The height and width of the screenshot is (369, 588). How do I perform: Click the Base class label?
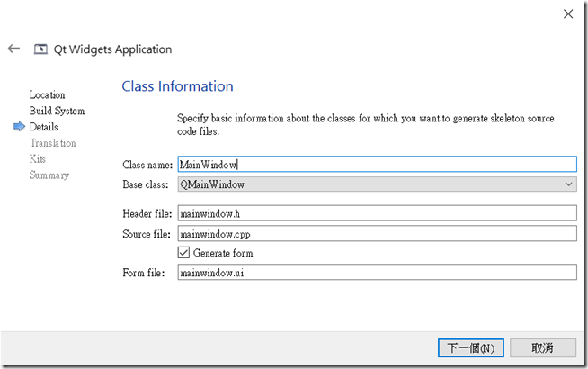click(146, 184)
